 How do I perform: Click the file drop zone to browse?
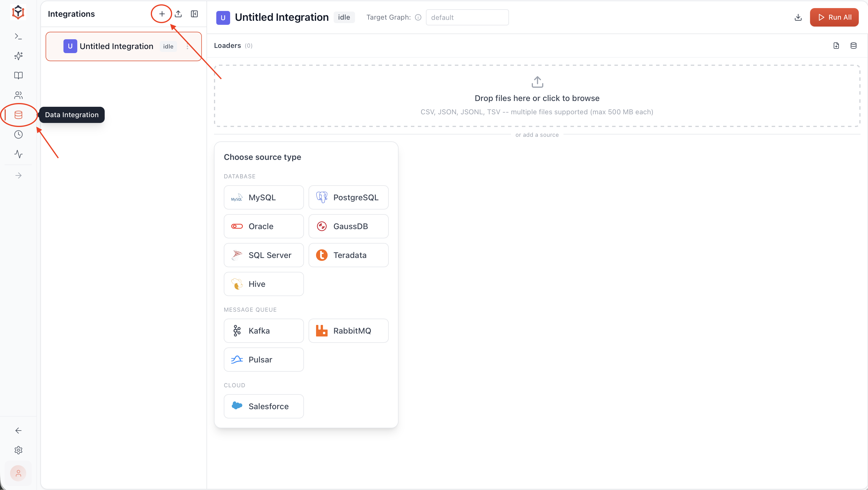pos(537,96)
